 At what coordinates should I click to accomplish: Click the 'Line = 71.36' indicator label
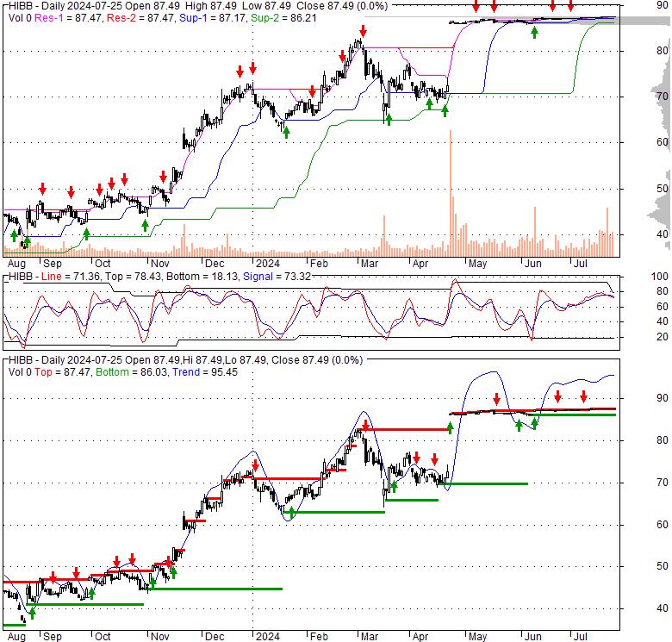pos(71,277)
